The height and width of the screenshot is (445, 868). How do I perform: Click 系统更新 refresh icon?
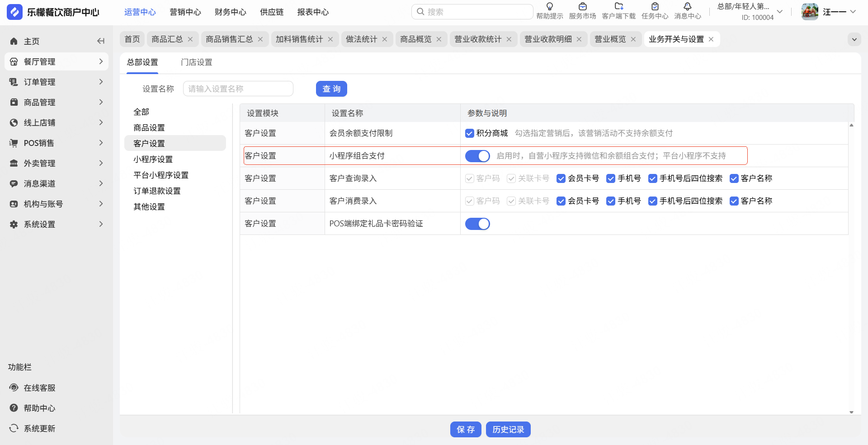click(14, 428)
